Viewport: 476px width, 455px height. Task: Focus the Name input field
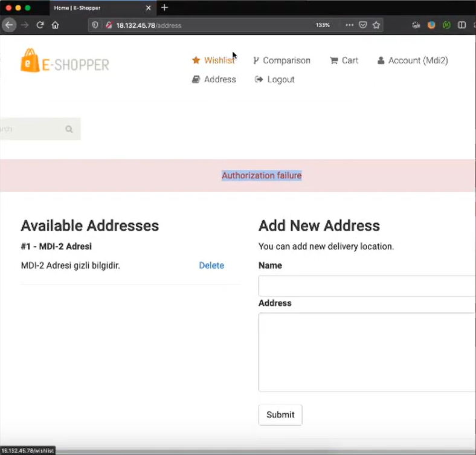point(367,286)
